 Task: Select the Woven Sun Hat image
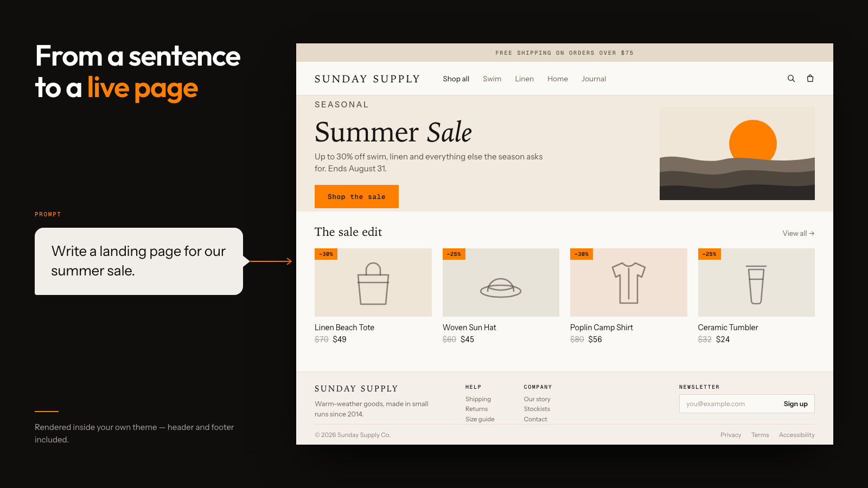[501, 282]
